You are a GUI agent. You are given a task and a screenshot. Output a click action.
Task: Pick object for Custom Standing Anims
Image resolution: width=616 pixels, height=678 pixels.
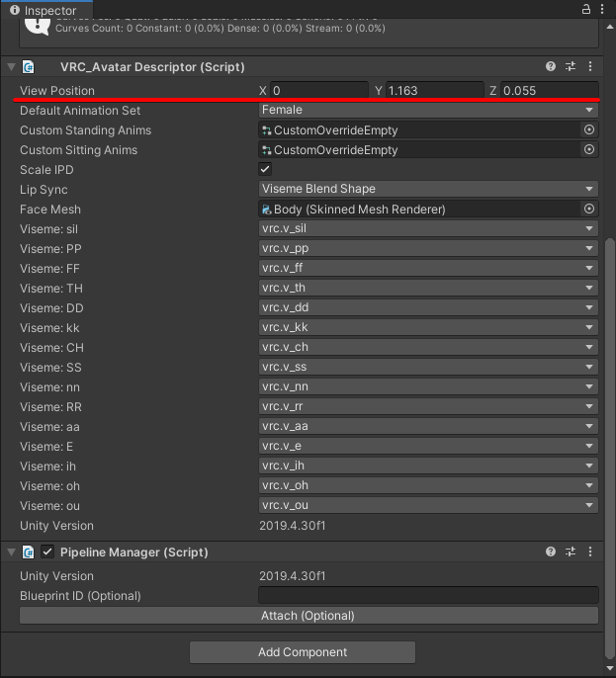(588, 129)
